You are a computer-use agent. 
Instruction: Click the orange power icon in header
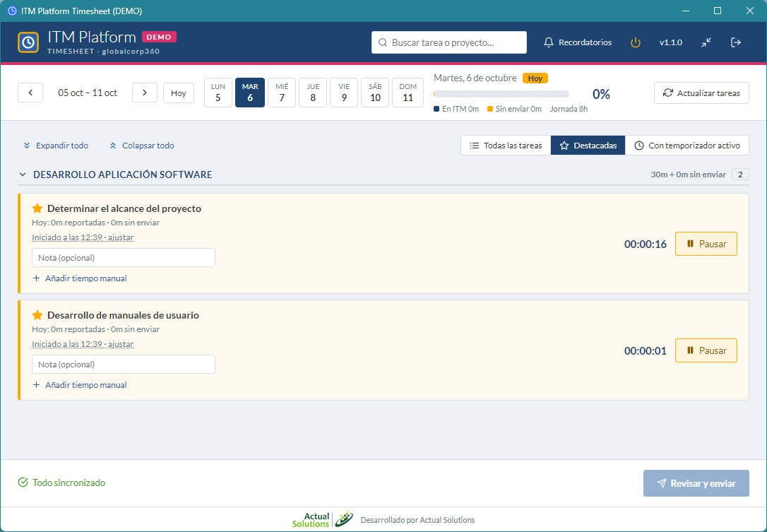pos(636,42)
